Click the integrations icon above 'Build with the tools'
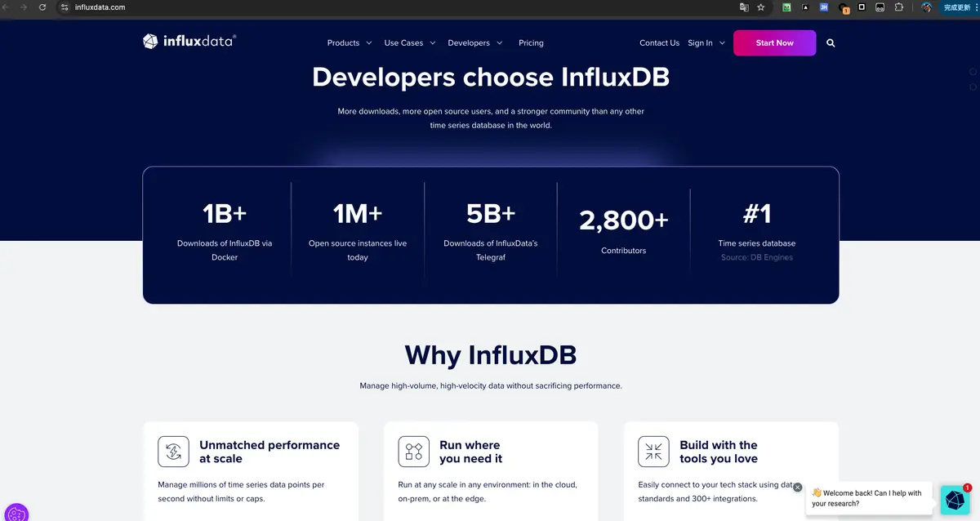 [x=653, y=451]
